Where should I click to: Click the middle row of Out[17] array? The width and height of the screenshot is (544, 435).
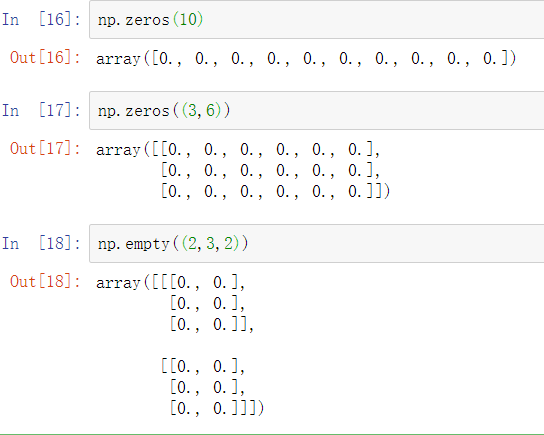(271, 170)
